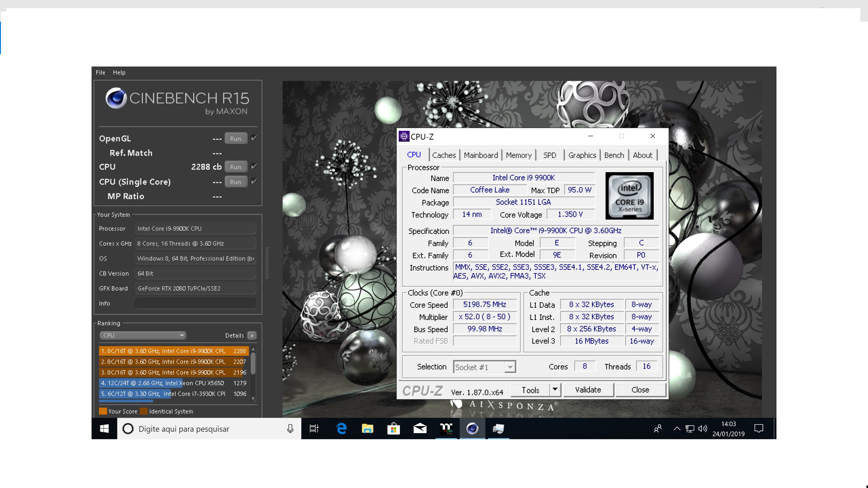This screenshot has height=488, width=868.
Task: Switch to the Mainboard tab
Action: point(481,155)
